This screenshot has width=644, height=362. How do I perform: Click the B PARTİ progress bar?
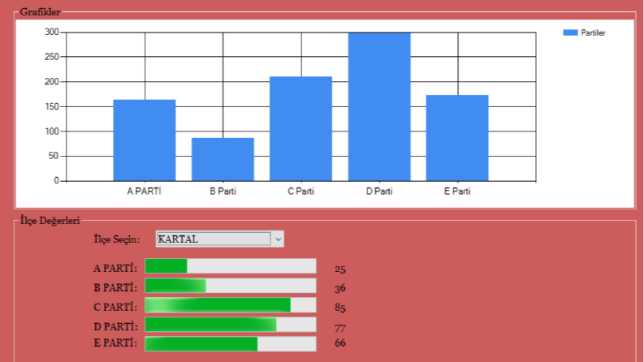[231, 286]
